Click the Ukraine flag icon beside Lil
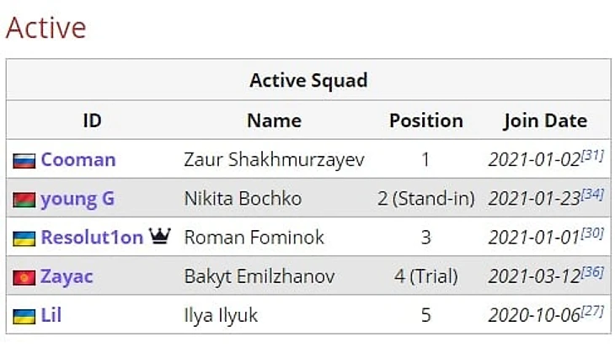 [x=24, y=316]
